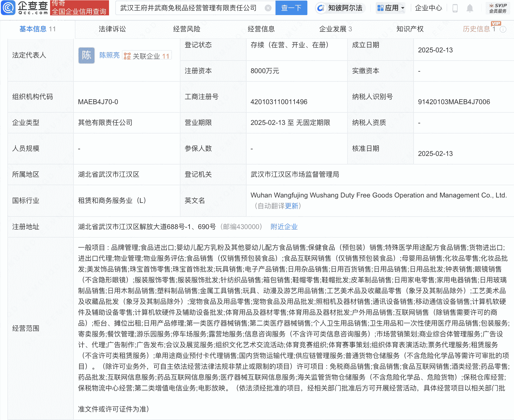Click the Qichacha logo
Screen dimensions: 514x420
24,8
